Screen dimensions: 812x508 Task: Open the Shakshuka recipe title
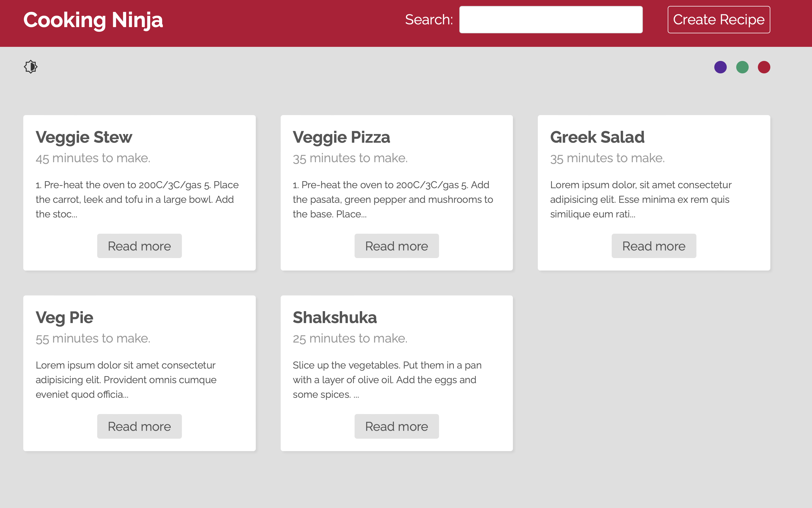click(335, 317)
